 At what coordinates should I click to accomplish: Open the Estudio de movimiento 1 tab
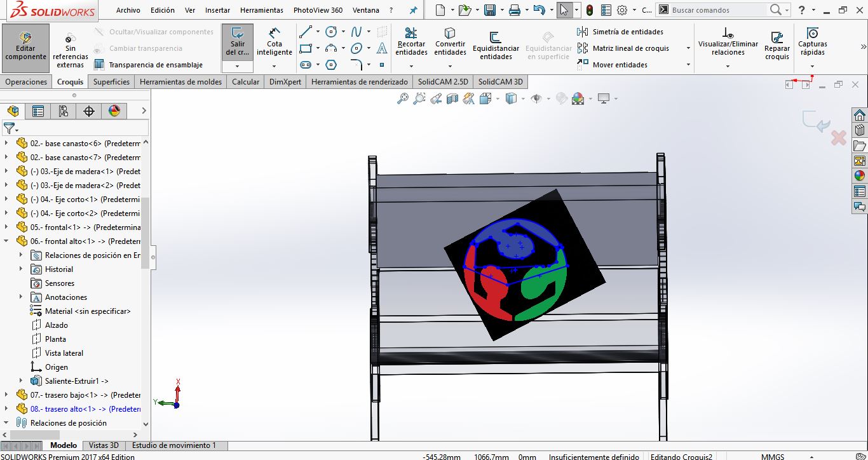pyautogui.click(x=173, y=445)
